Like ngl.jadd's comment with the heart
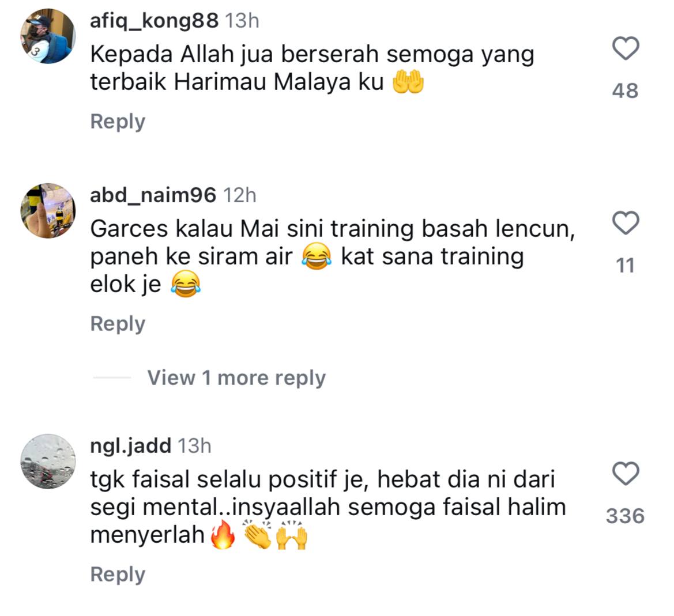674x616 pixels. (626, 474)
